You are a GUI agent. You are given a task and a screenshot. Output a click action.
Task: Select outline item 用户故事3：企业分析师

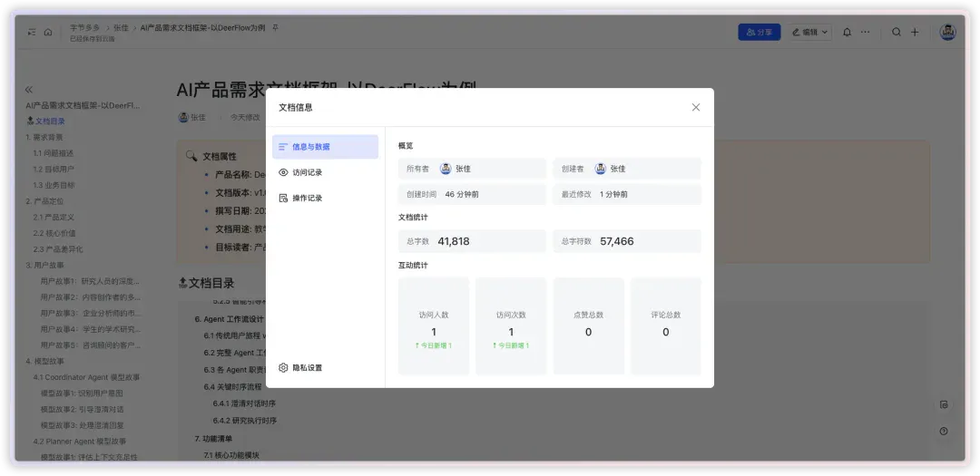(x=90, y=313)
